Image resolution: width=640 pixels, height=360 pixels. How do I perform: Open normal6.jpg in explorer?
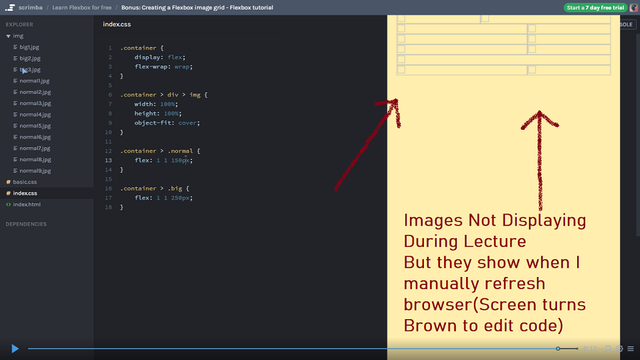click(35, 137)
